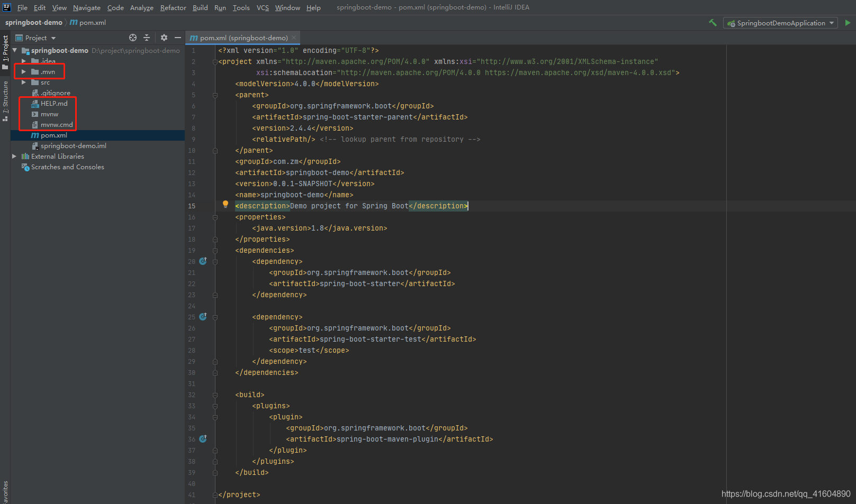
Task: Toggle the 7: Structure tool window
Action: point(5,102)
